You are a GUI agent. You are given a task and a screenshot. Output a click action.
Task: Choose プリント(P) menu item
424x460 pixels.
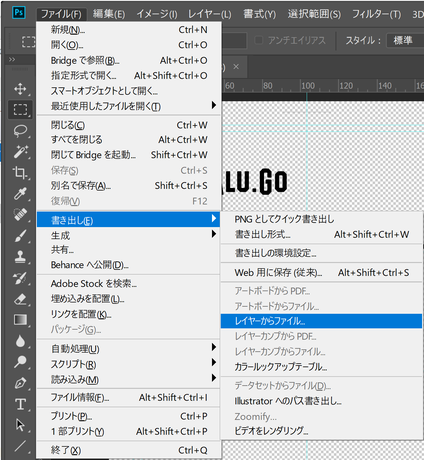tap(128, 416)
